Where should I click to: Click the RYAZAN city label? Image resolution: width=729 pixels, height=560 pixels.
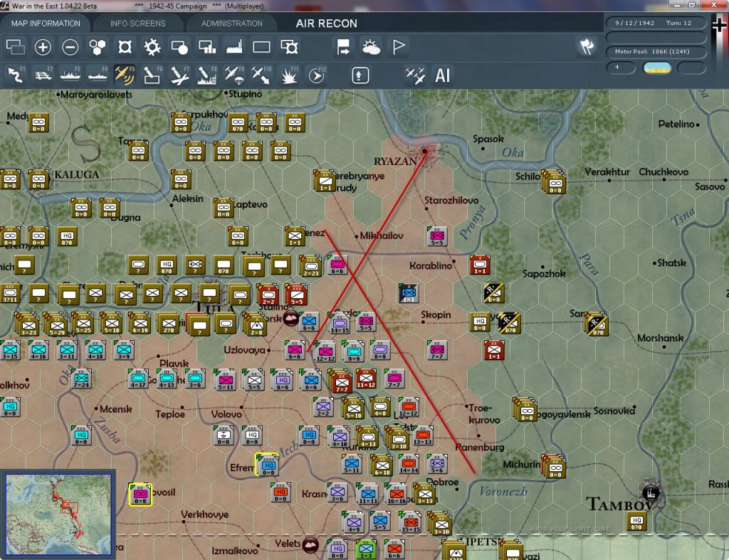(395, 162)
